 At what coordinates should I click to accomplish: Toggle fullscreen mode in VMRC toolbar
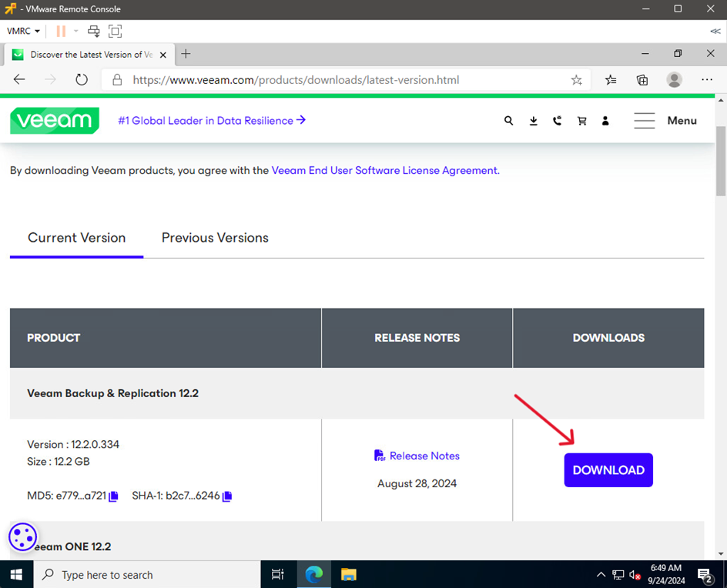click(x=115, y=31)
